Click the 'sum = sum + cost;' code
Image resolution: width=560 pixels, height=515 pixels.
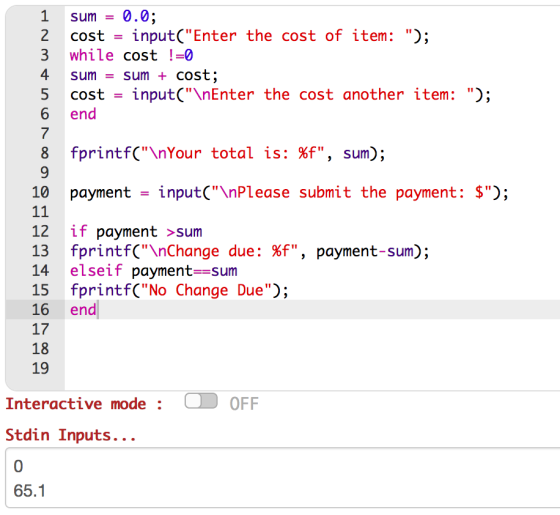coord(144,75)
